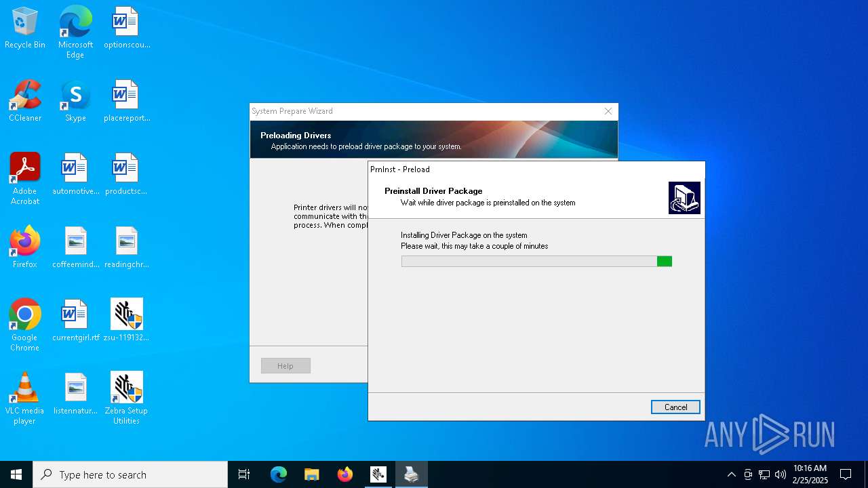868x488 pixels.
Task: Switch to Zebra Setup Utilities taskbar item
Action: 378,474
